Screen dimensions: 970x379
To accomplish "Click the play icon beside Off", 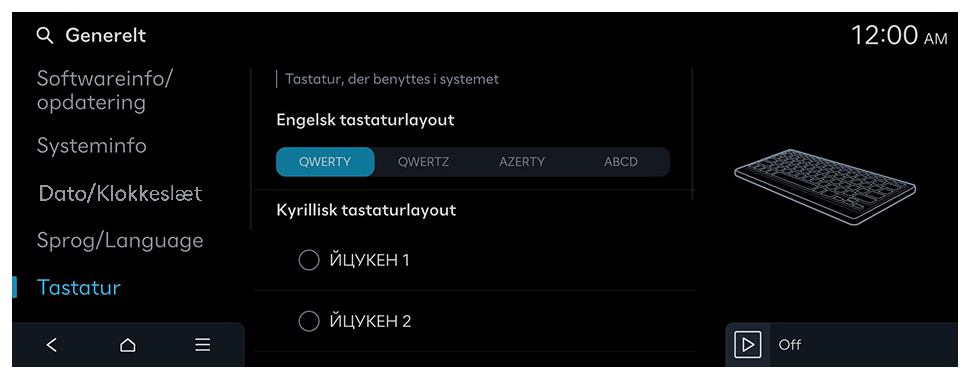I will pyautogui.click(x=747, y=344).
